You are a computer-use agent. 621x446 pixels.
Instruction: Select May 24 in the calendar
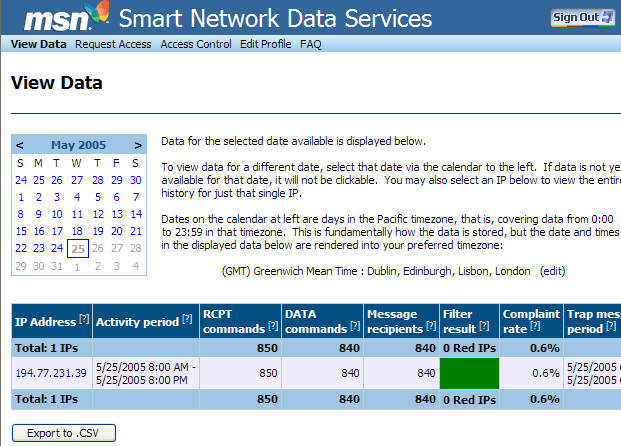(57, 248)
